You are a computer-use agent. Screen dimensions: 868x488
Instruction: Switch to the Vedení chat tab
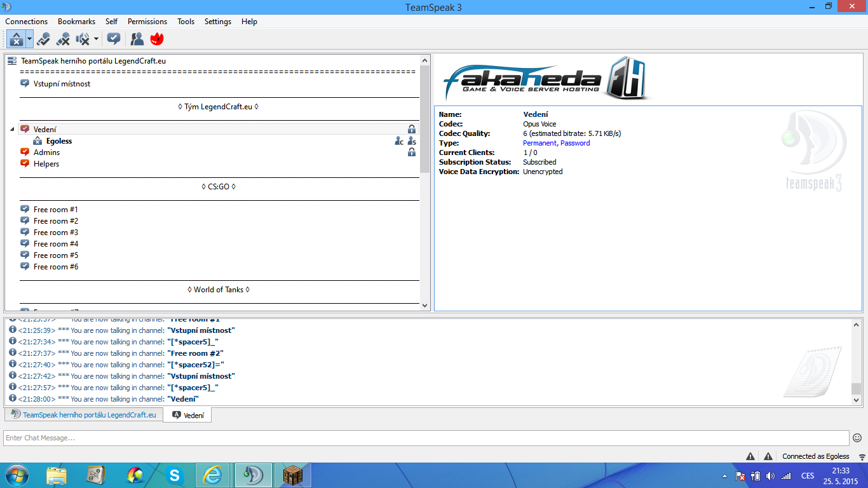(x=187, y=415)
